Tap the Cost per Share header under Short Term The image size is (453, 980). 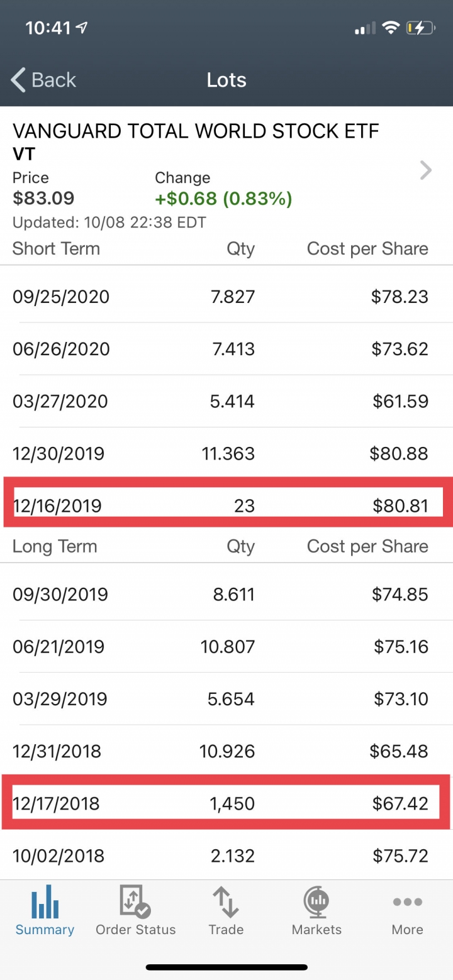(x=367, y=248)
